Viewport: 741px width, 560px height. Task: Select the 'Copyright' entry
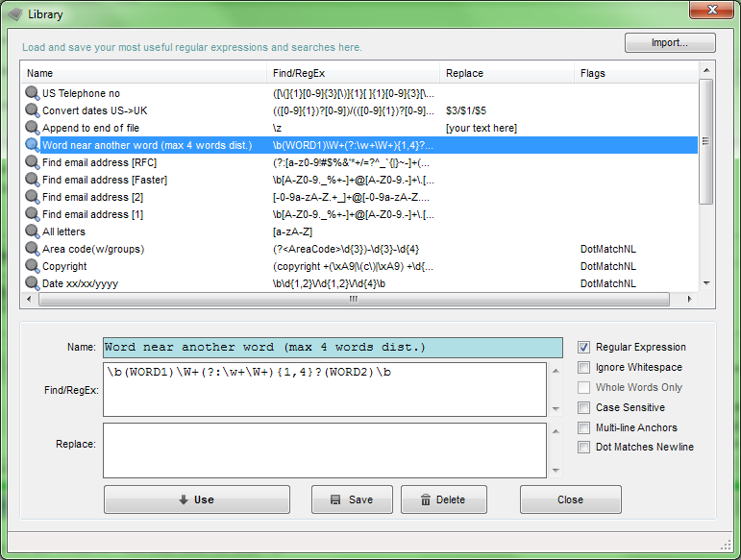[359, 266]
